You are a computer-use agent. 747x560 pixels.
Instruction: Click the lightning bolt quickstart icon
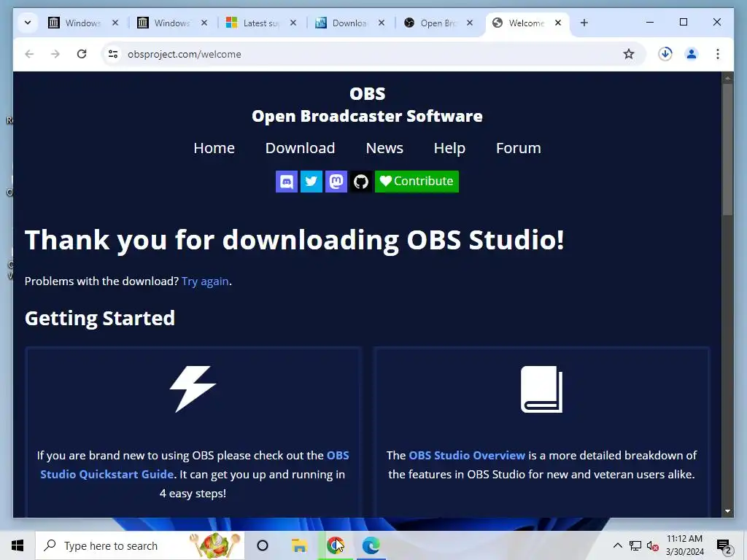(x=193, y=389)
